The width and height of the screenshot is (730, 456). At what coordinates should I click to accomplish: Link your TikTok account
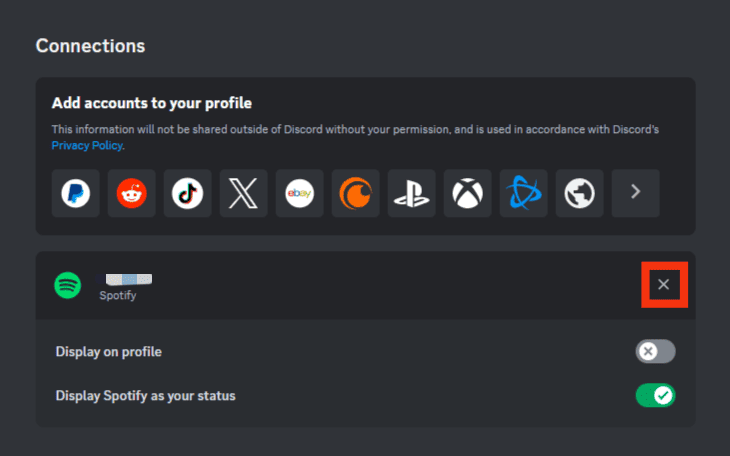pos(188,193)
